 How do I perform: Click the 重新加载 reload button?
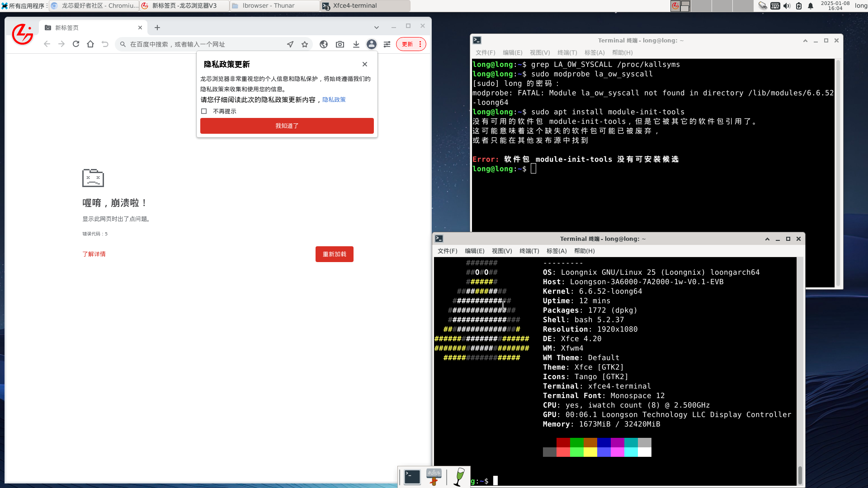[x=335, y=254]
